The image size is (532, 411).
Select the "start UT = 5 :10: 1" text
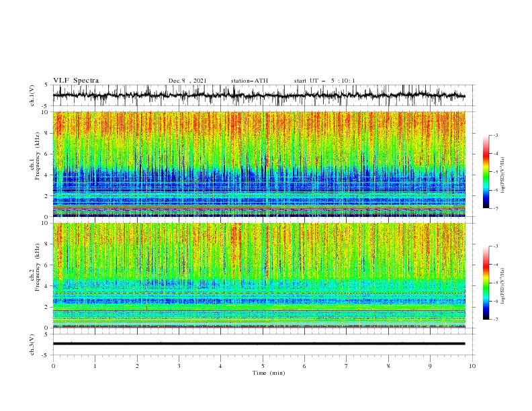pyautogui.click(x=324, y=81)
